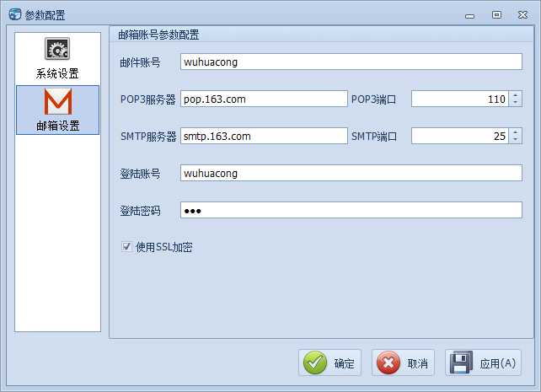
Task: Click the 登陆账号 label
Action: 140,174
